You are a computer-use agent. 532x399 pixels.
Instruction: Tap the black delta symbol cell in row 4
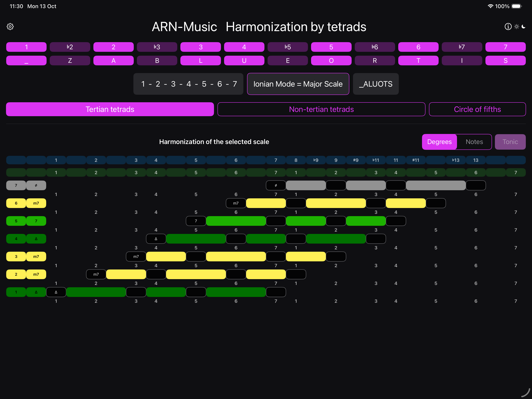[156, 239]
